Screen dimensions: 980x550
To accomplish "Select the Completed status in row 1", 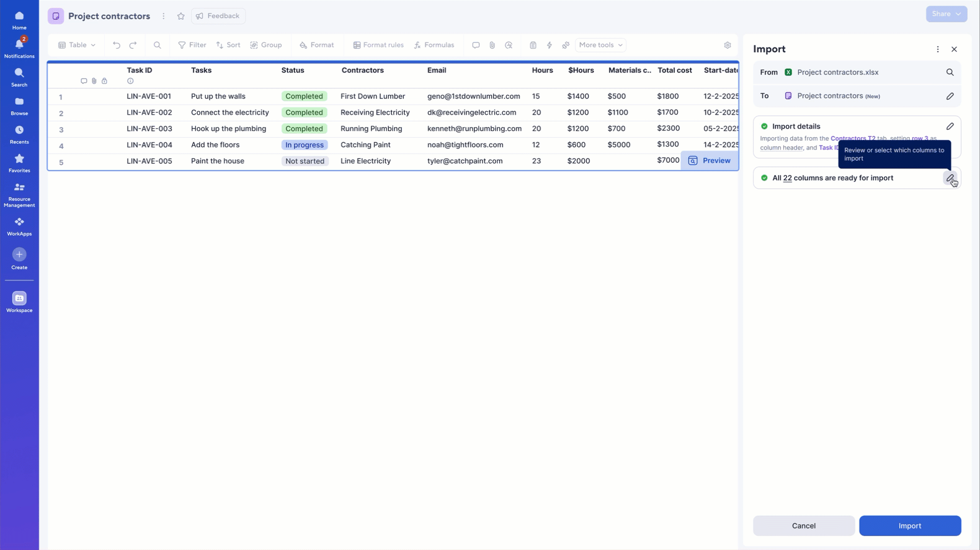I will [304, 96].
